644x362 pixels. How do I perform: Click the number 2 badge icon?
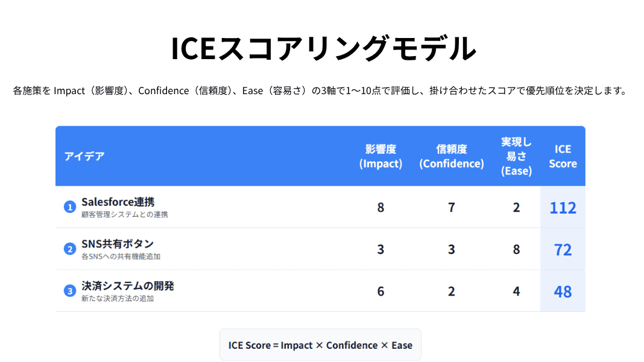[70, 249]
